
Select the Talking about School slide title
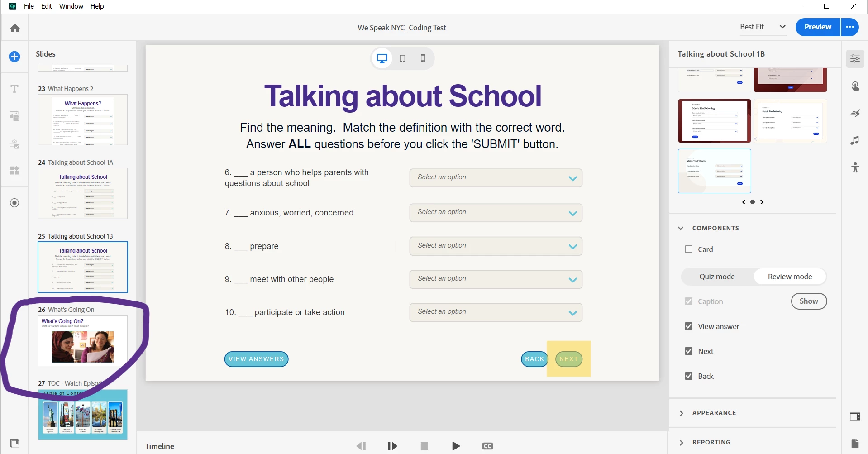click(x=402, y=96)
